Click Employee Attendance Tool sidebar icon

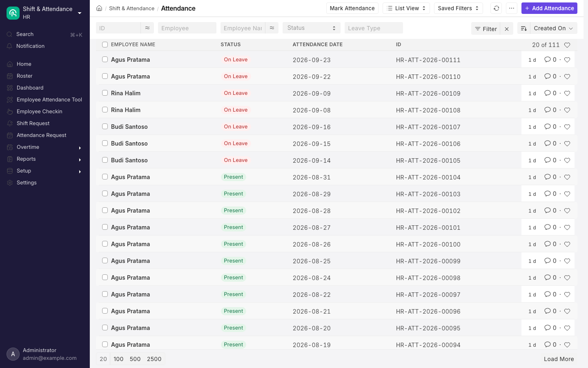tap(10, 100)
